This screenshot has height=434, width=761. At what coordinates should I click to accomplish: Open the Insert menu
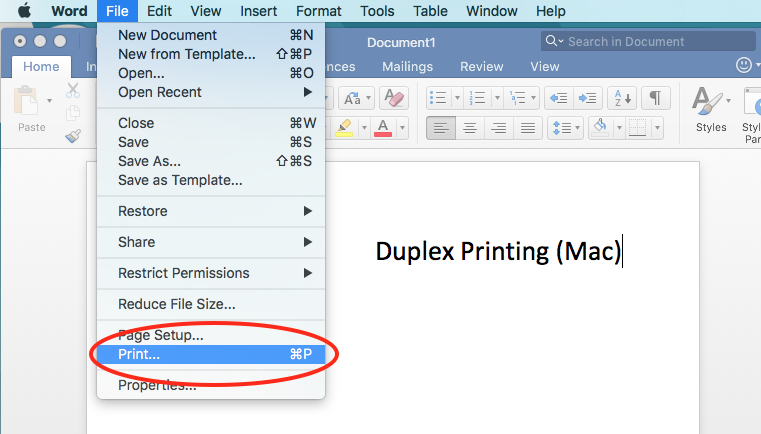[x=259, y=11]
